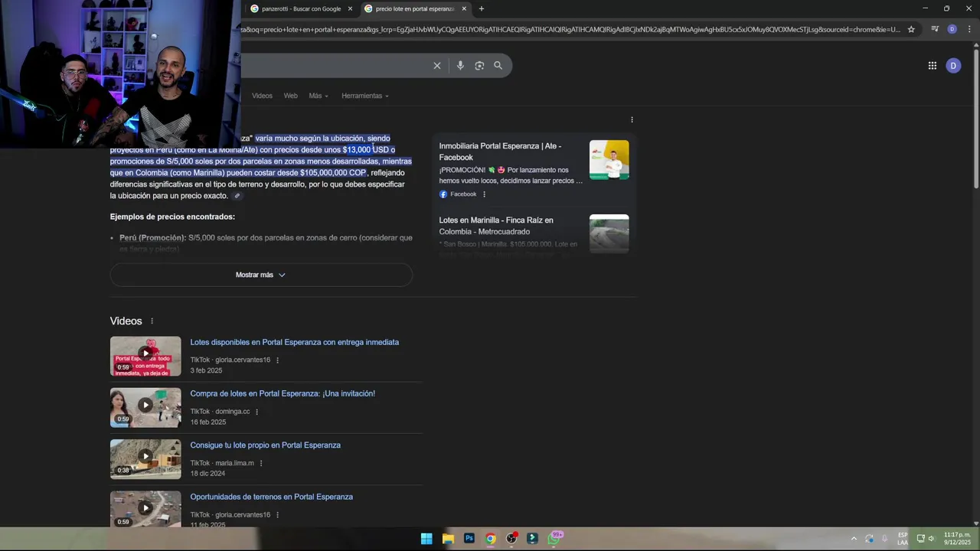Viewport: 980px width, 551px height.
Task: Open 'Consigue tu lote propio' video link
Action: click(266, 445)
